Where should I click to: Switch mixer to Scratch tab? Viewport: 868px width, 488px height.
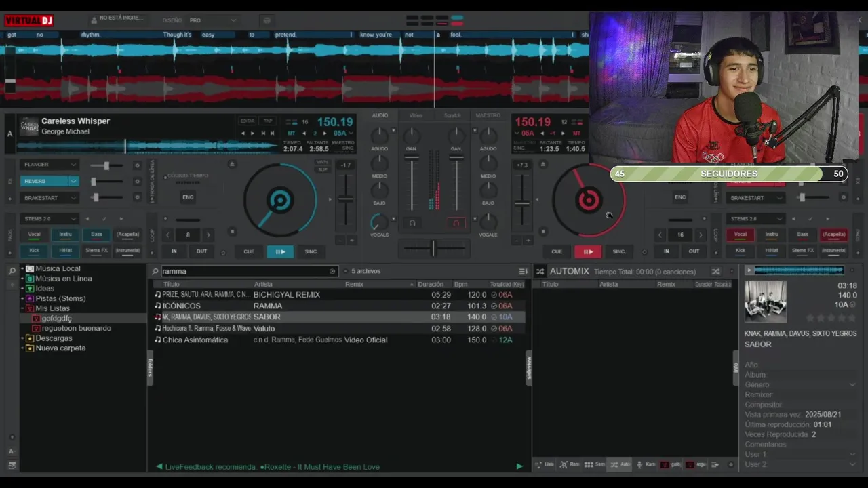(452, 115)
